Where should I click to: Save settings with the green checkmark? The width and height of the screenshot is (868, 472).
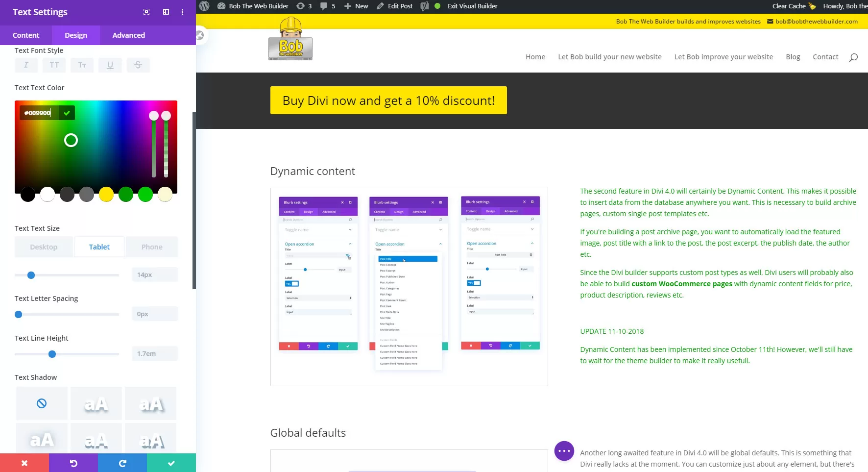pyautogui.click(x=171, y=462)
